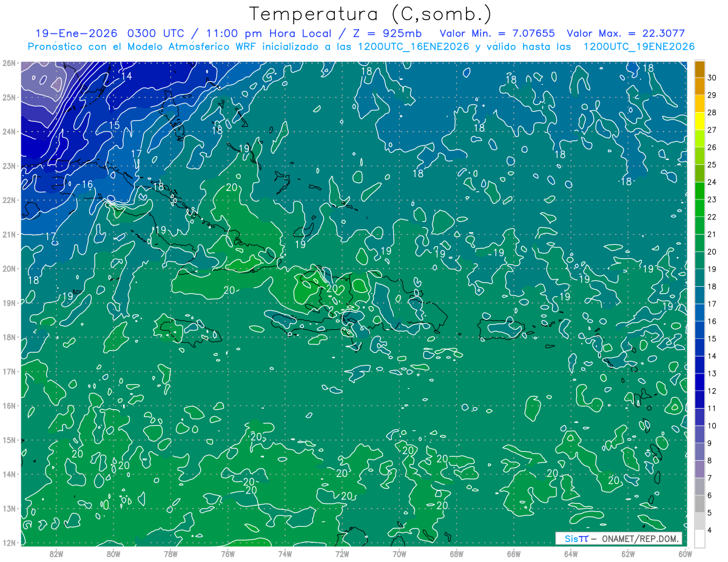The image size is (728, 562).
Task: Click the legend scale value 24
Action: tap(712, 182)
